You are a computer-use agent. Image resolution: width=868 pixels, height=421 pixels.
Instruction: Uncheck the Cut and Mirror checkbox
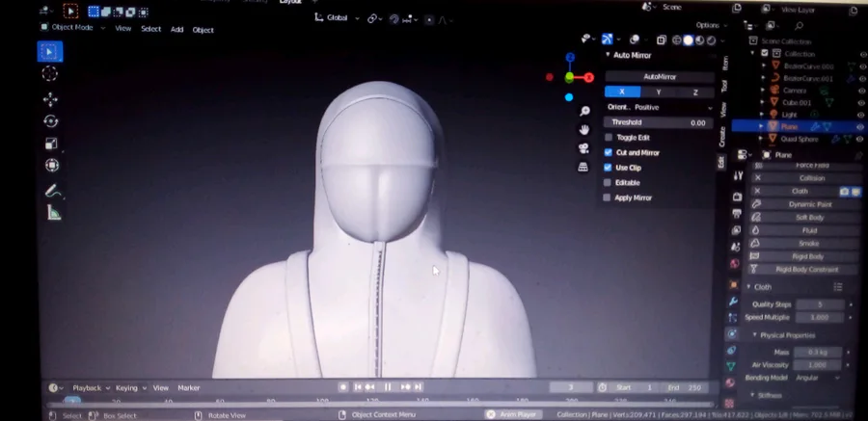(x=609, y=152)
